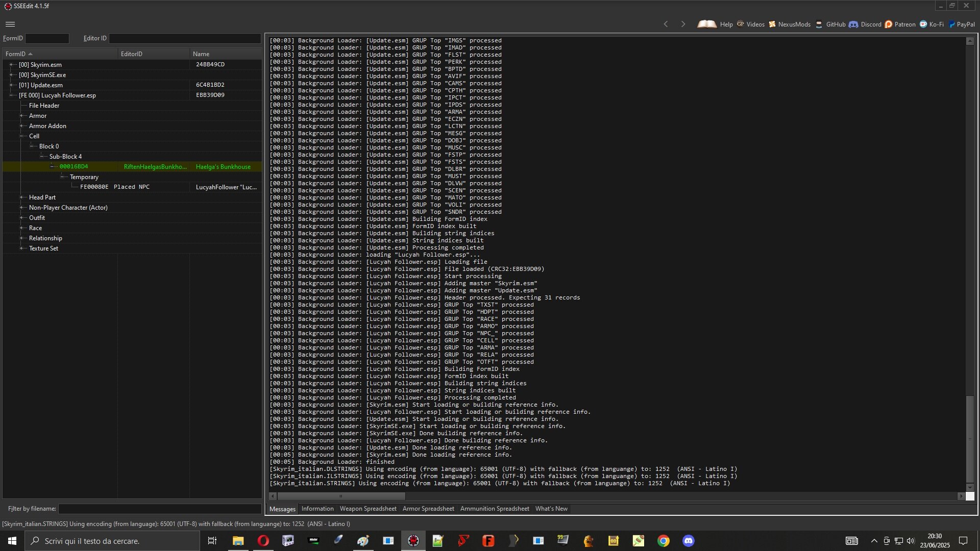Click taskbar clock showing 20:30
980x551 pixels.
pyautogui.click(x=935, y=541)
